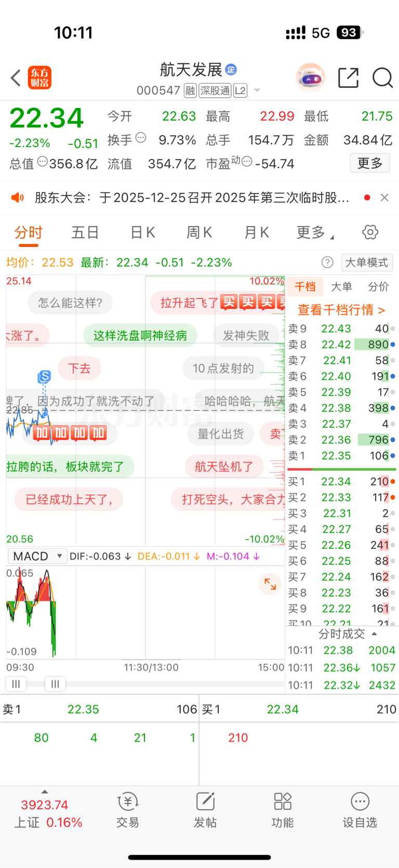Tap the 总值 info bubble icon

[43, 162]
